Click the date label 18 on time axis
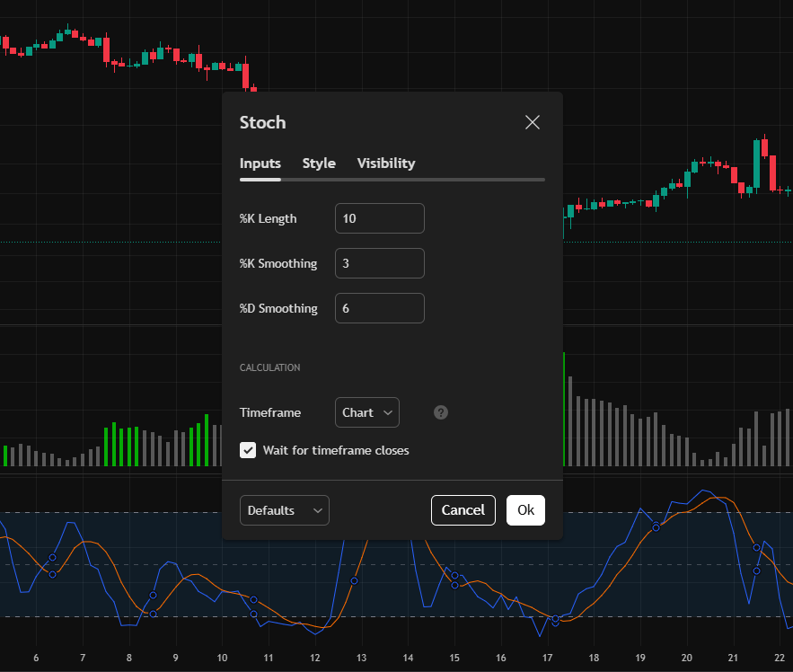The height and width of the screenshot is (672, 793). [594, 658]
